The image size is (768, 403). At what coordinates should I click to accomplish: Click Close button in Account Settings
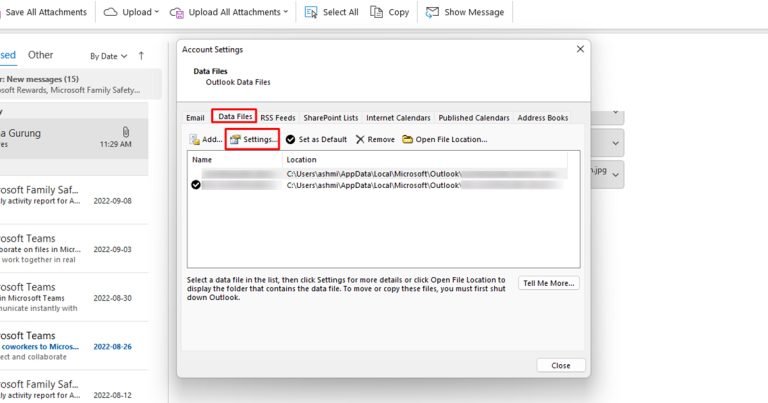click(561, 365)
